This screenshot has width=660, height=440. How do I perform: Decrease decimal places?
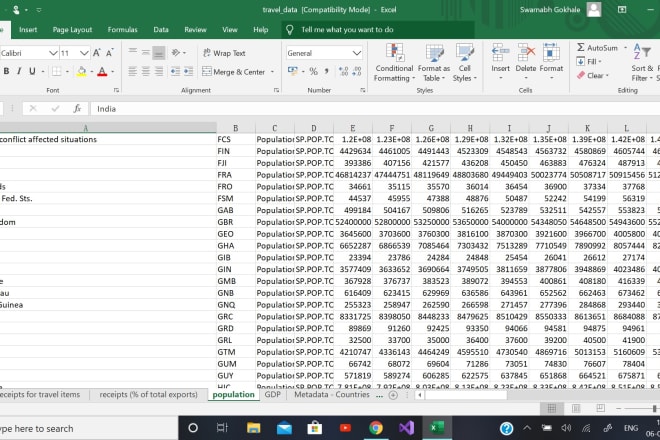[x=357, y=72]
